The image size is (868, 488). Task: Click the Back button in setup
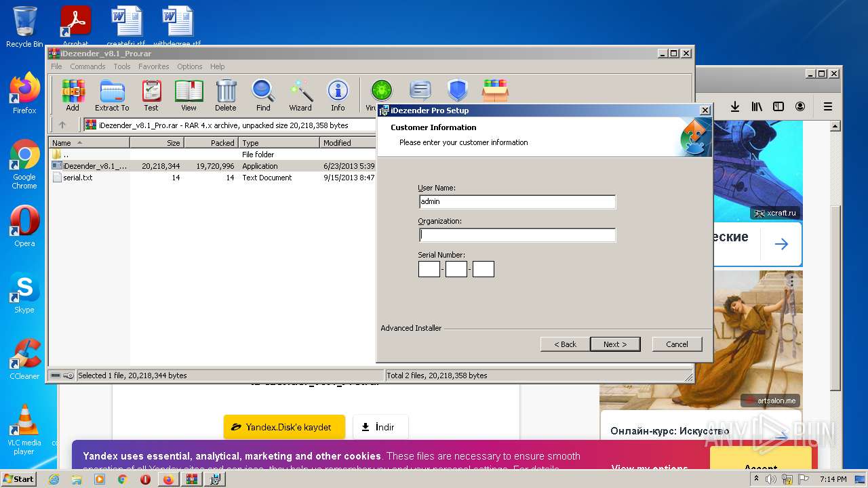coord(565,344)
